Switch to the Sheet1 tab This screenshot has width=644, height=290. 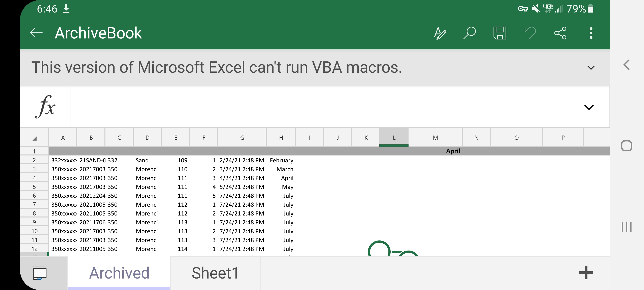[215, 271]
